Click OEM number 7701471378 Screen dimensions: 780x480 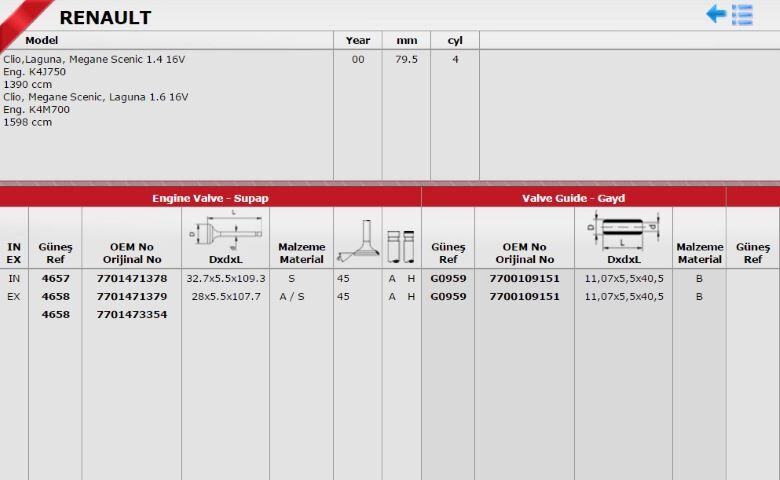pyautogui.click(x=132, y=279)
